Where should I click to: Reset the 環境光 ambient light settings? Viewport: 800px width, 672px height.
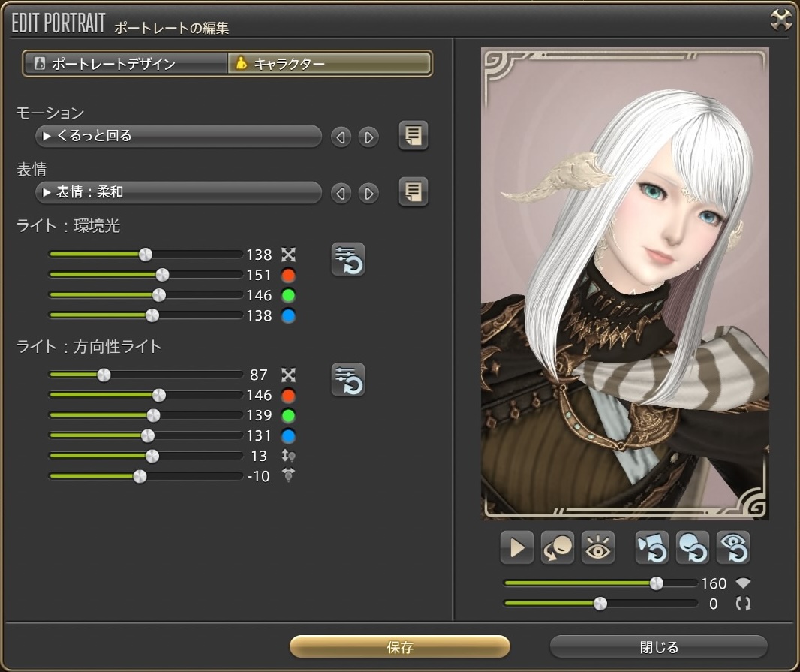348,260
